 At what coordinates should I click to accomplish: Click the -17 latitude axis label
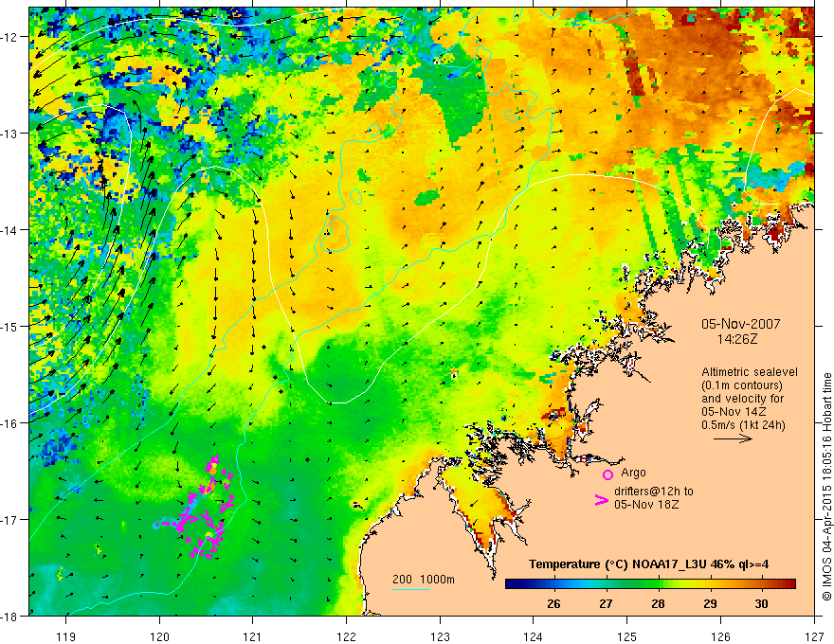(9, 519)
